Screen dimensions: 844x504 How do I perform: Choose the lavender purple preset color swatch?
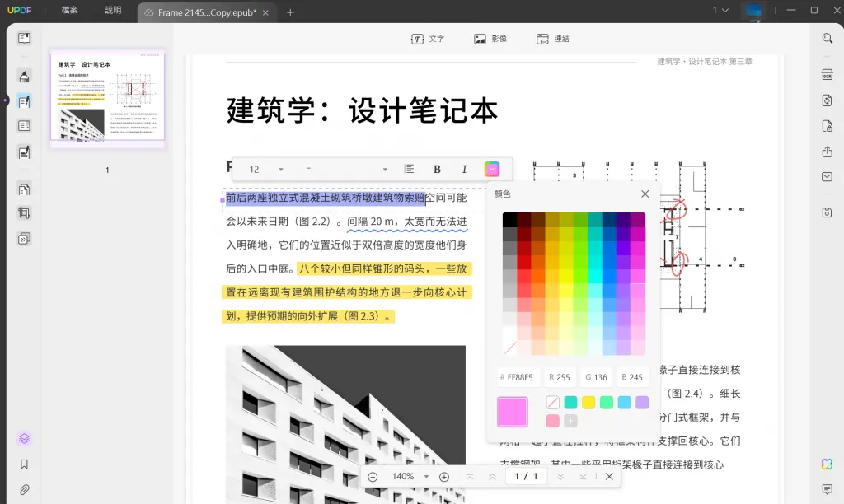point(641,403)
